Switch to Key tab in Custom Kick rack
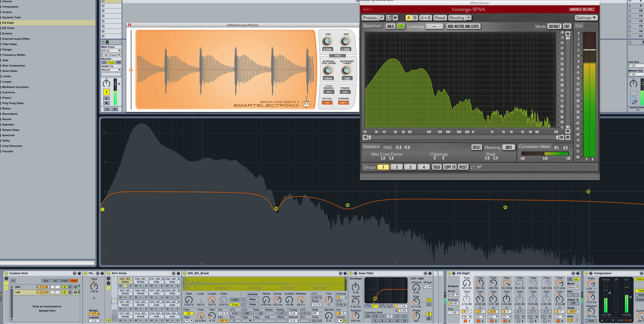This screenshot has height=324, width=644. (x=46, y=281)
